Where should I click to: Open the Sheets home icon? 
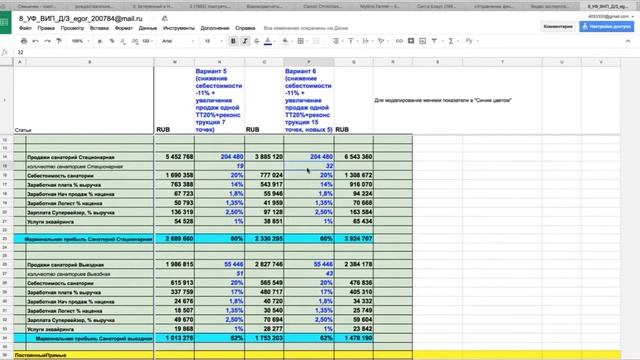tap(6, 22)
